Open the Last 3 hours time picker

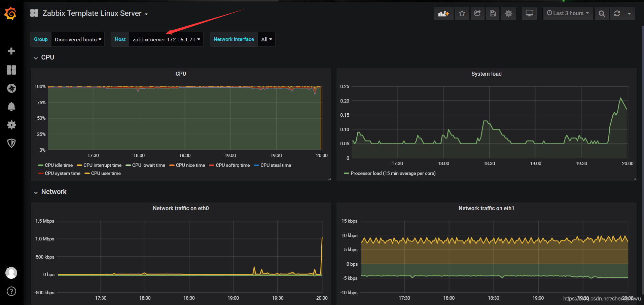point(568,13)
